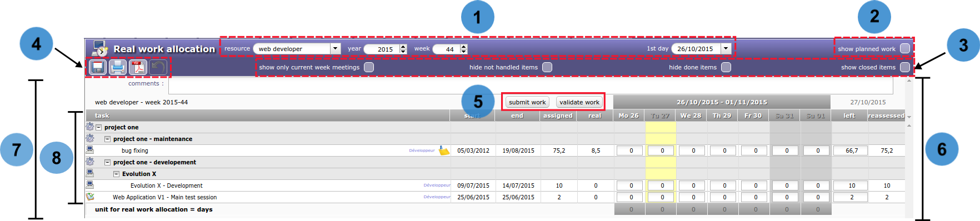Click the left work field showing 66,7
This screenshot has width=980, height=221.
(850, 150)
